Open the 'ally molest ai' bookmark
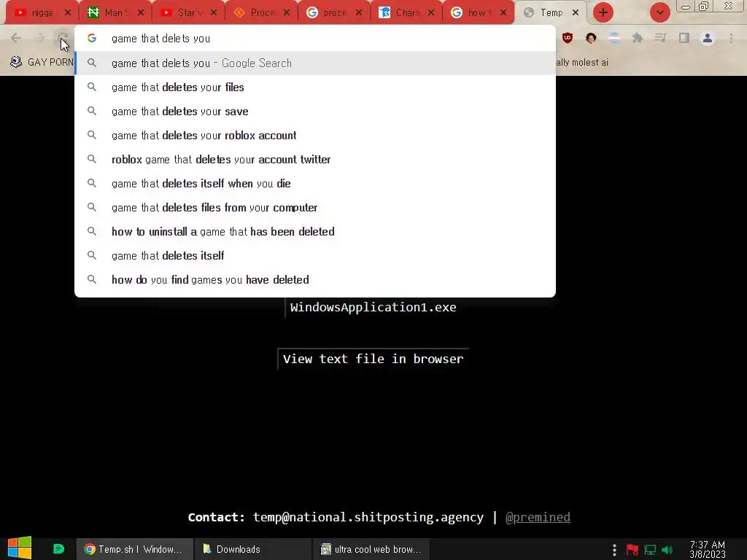This screenshot has width=747, height=560. pos(581,62)
